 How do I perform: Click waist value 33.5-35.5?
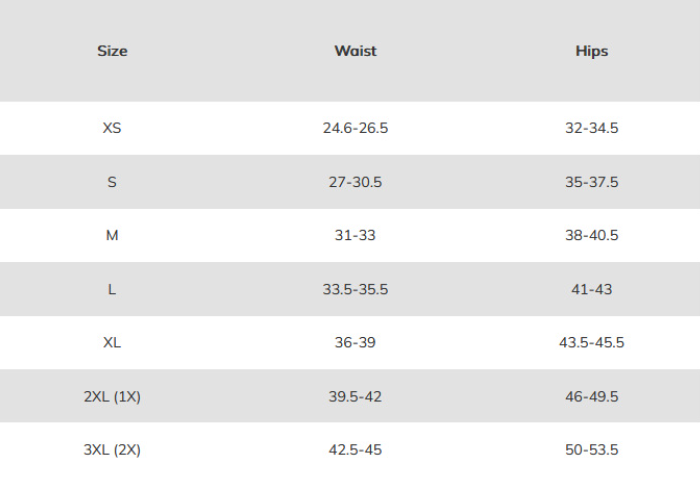click(355, 289)
